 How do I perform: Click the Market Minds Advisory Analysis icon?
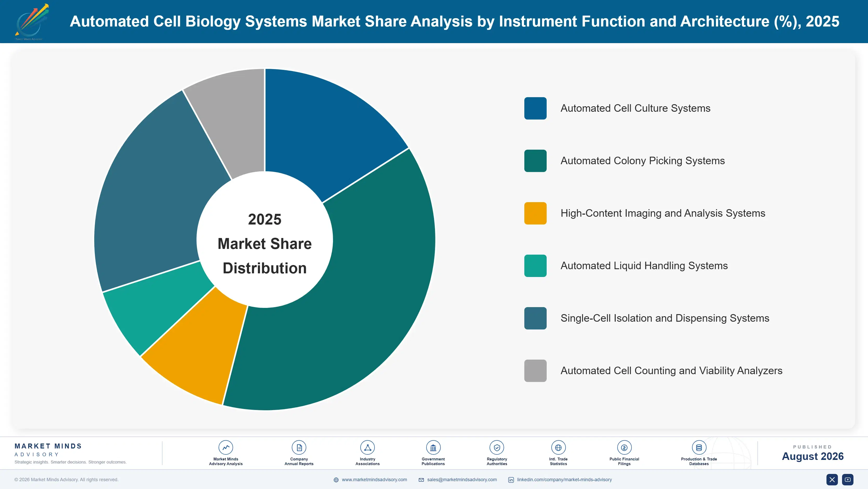pos(226,447)
